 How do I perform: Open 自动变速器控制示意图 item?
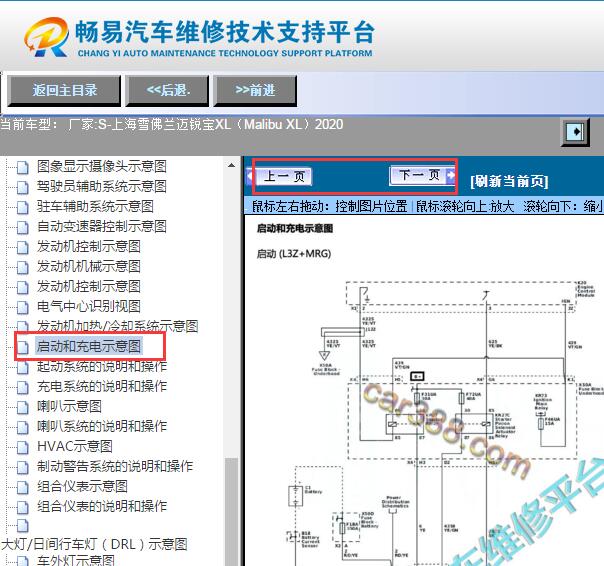point(102,227)
